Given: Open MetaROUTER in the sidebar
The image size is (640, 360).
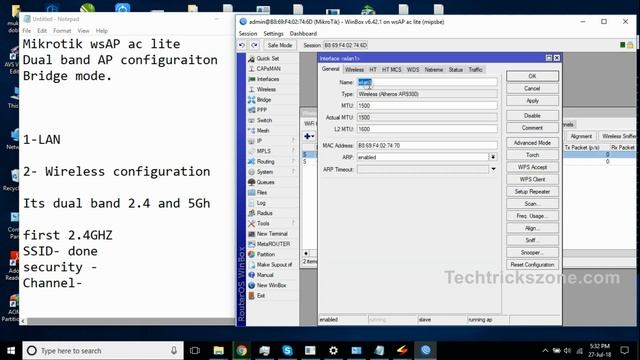Looking at the screenshot, I should [x=273, y=244].
